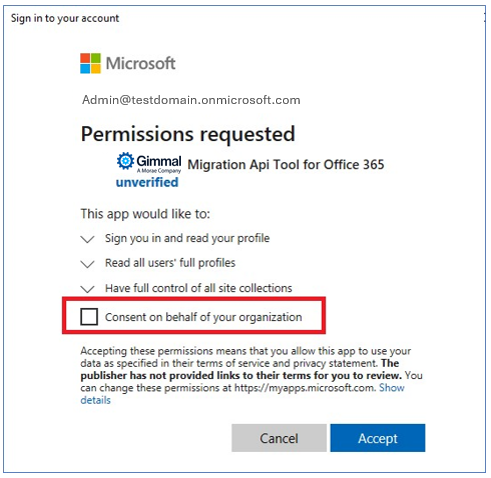Click Sign you in and read your profile
Image resolution: width=491 pixels, height=478 pixels.
pos(187,238)
